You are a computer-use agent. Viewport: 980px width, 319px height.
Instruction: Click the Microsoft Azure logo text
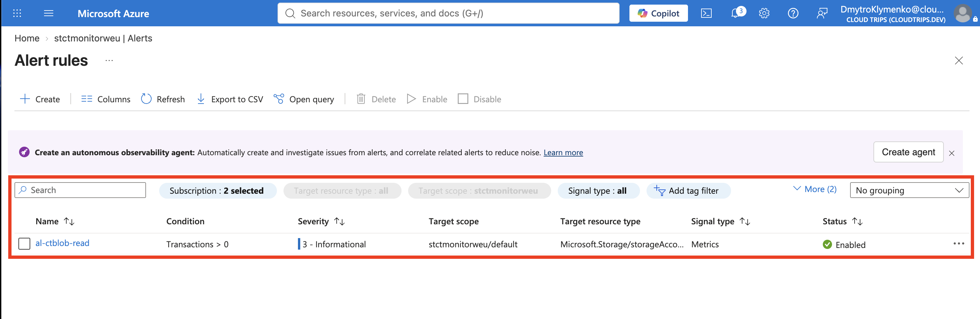(x=113, y=14)
